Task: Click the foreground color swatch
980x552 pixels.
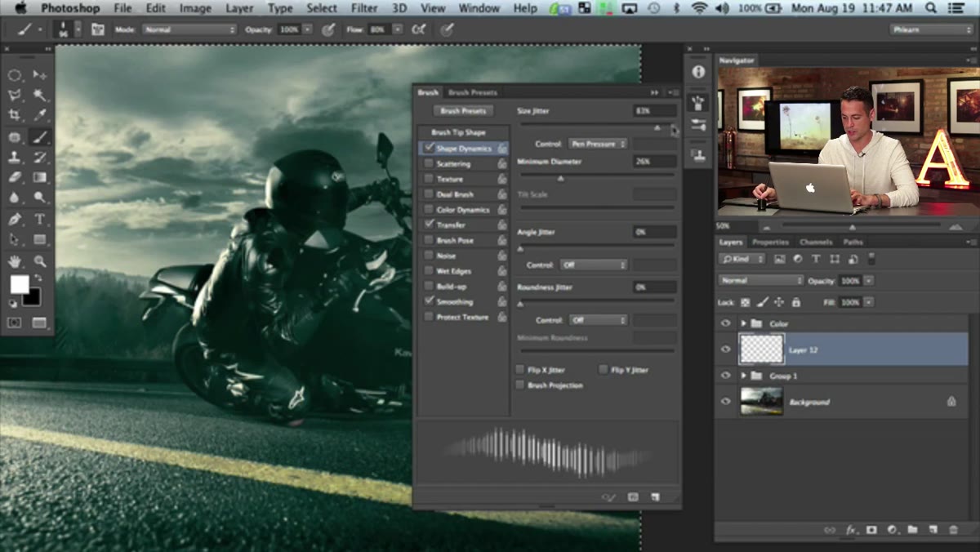Action: click(19, 284)
